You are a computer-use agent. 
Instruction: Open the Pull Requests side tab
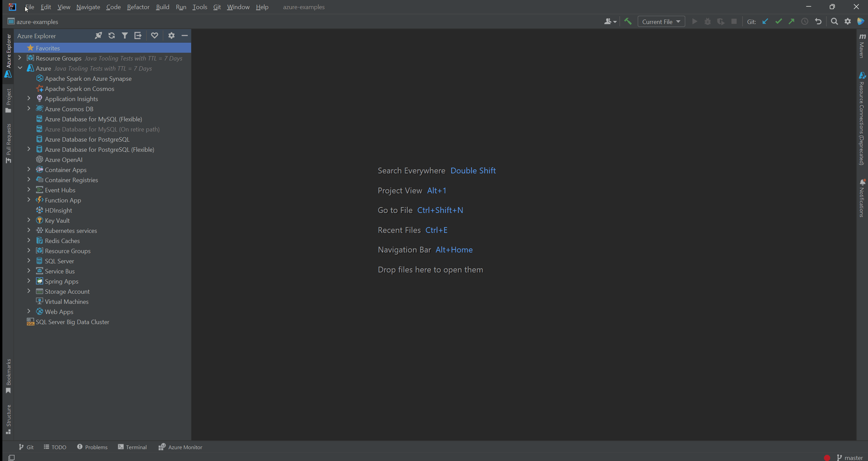tap(8, 143)
